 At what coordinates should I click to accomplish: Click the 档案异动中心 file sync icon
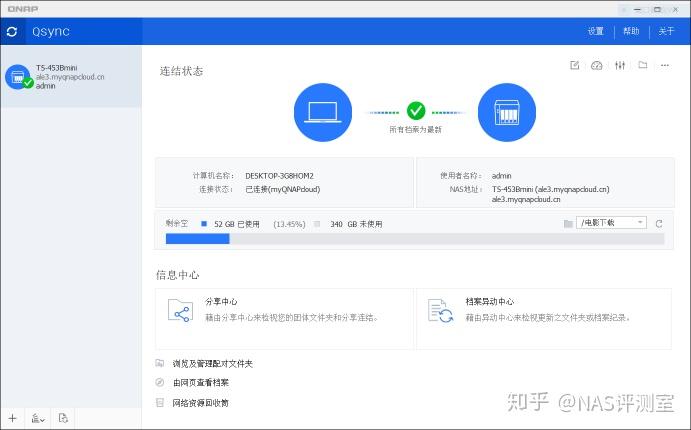[440, 310]
